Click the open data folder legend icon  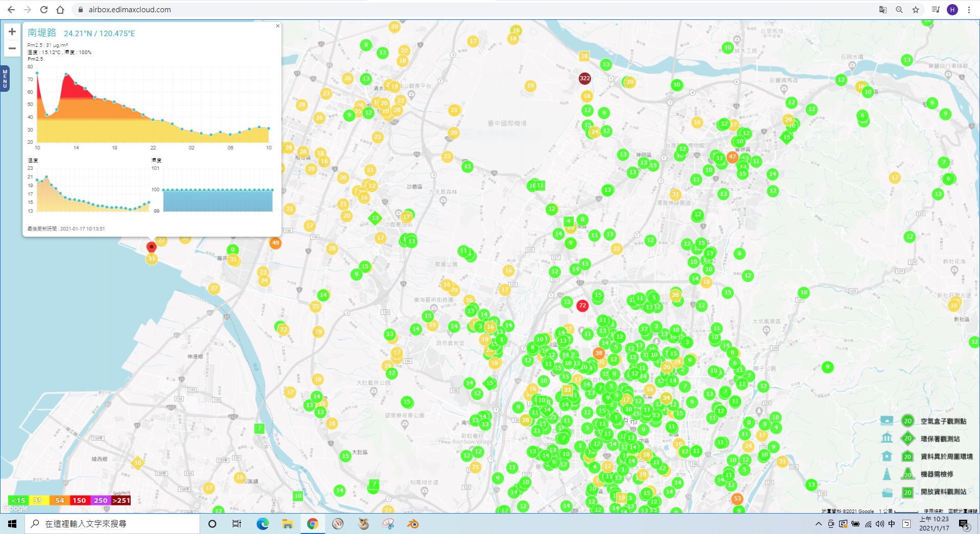coord(887,492)
